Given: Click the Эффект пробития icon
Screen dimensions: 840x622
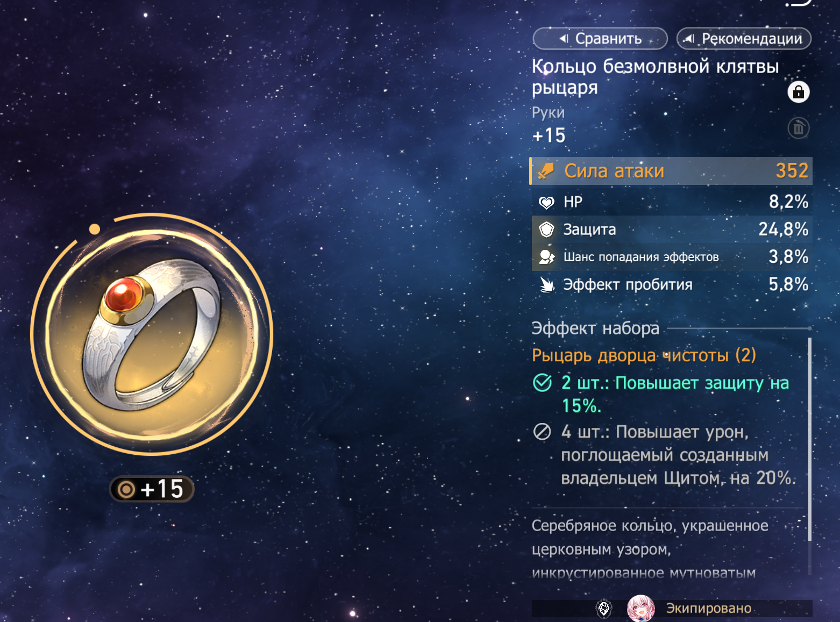Looking at the screenshot, I should tap(546, 284).
